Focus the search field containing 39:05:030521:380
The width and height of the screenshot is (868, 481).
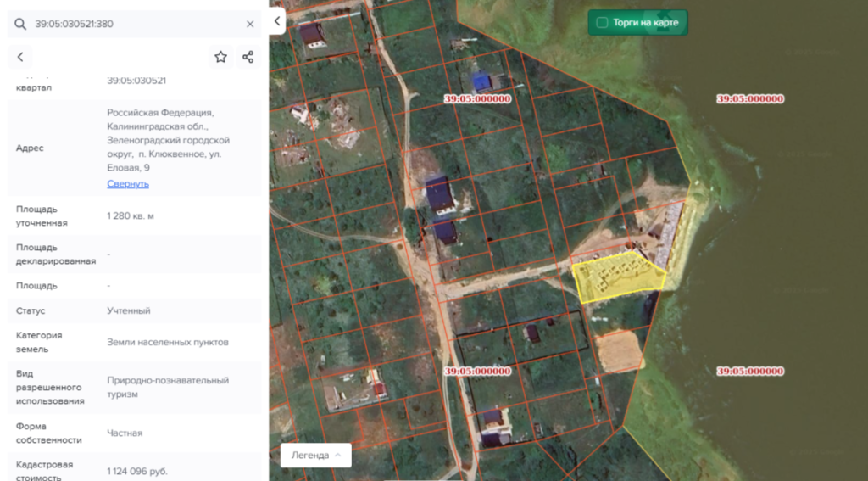click(136, 24)
